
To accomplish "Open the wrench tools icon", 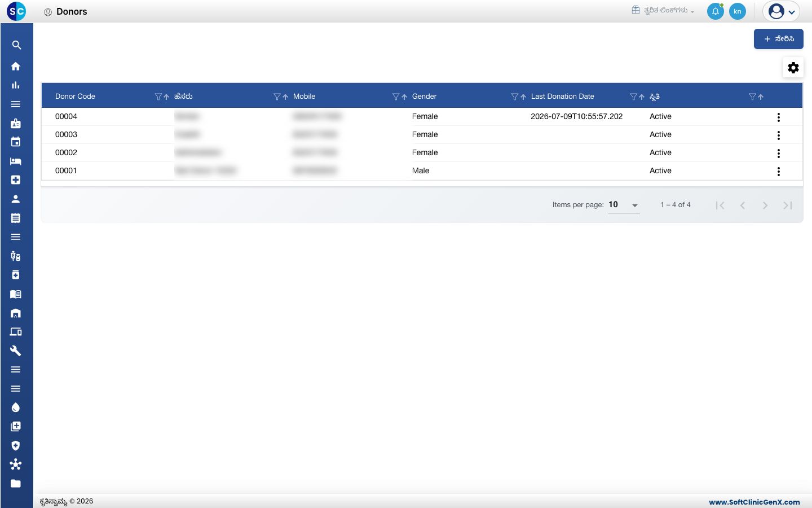I will [16, 351].
